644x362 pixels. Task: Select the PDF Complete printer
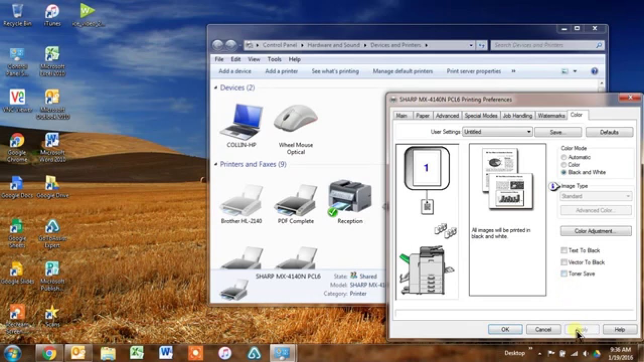(x=296, y=204)
